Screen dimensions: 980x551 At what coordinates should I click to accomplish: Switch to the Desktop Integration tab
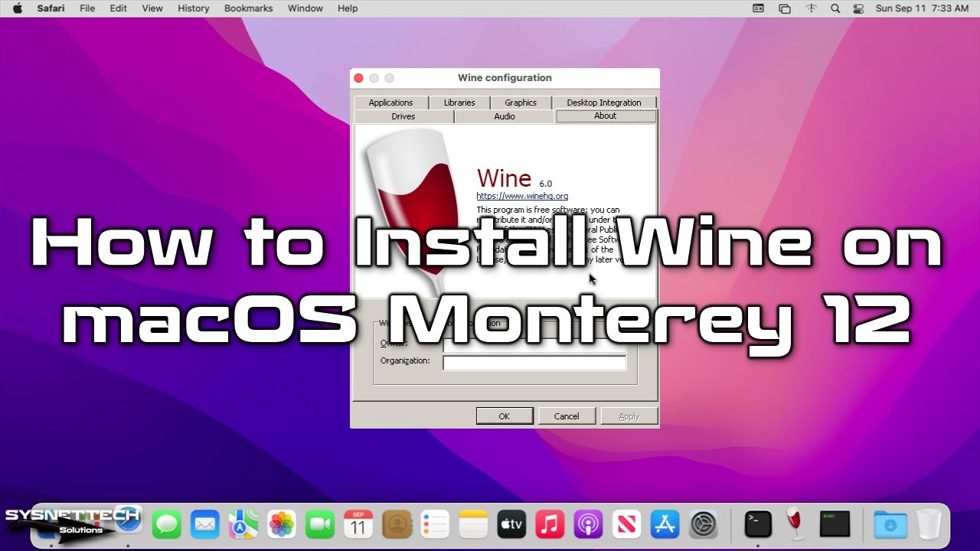coord(604,103)
